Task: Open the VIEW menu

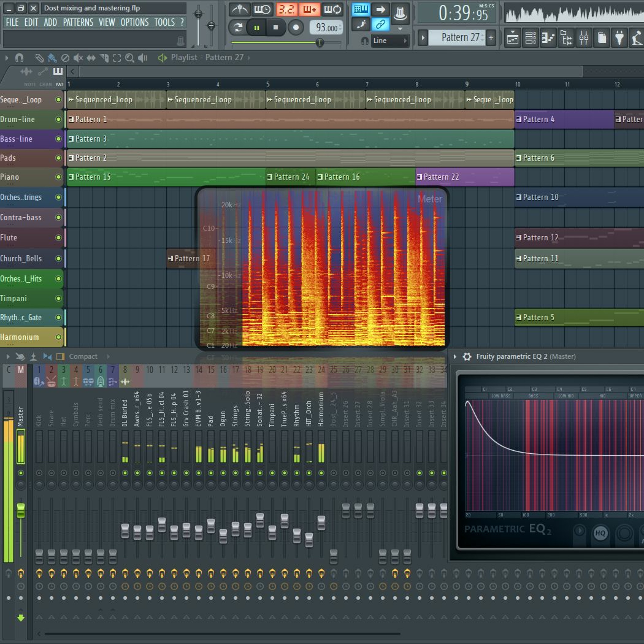Action: point(107,22)
